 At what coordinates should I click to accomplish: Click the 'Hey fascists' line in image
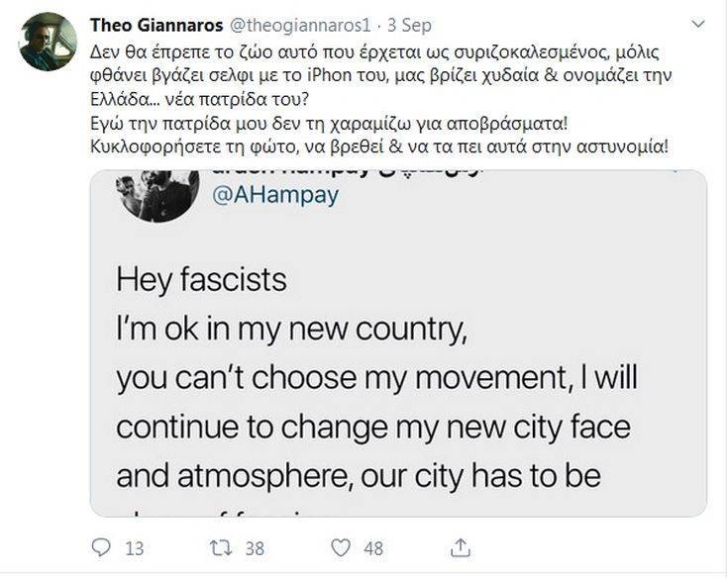tap(201, 280)
